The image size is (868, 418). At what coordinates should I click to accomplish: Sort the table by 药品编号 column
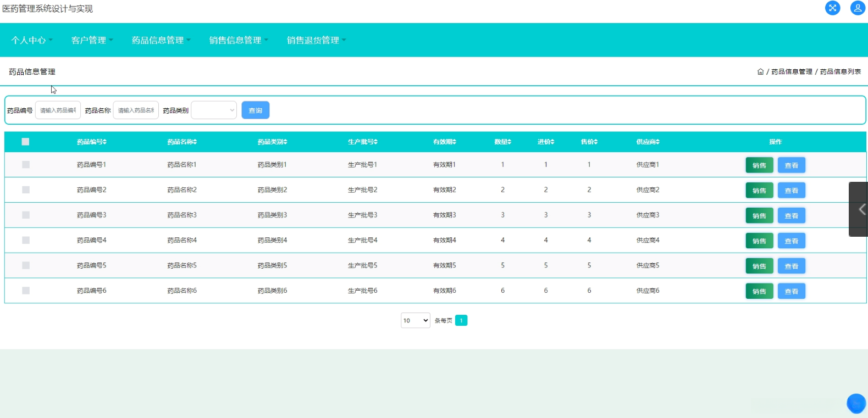click(x=92, y=142)
